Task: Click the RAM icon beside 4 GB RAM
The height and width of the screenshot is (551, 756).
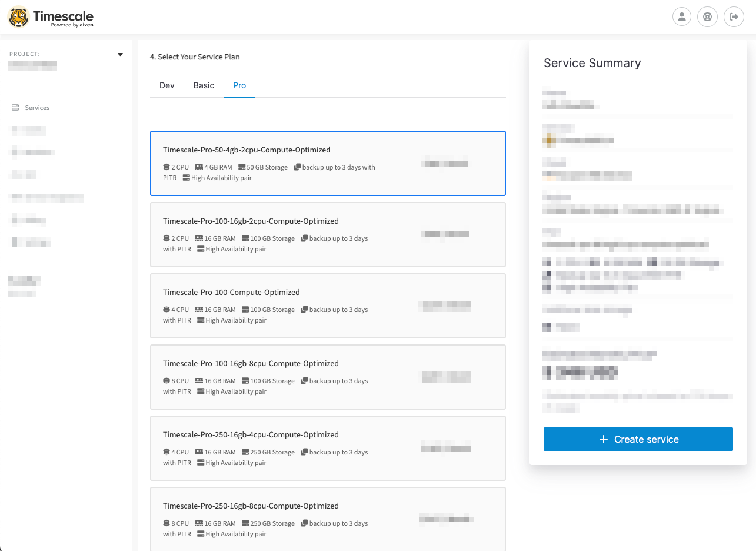Action: coord(199,167)
